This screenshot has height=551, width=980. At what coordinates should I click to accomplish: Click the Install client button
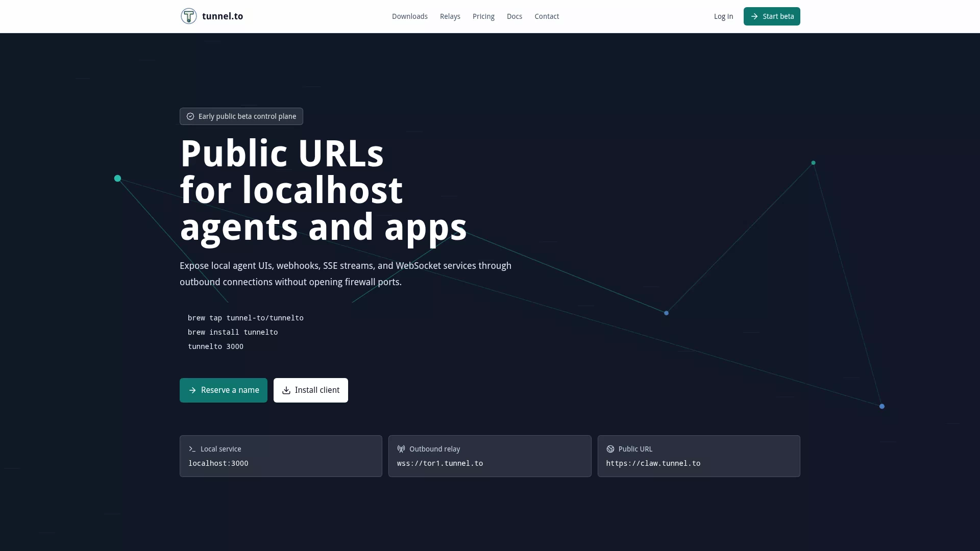click(x=311, y=390)
